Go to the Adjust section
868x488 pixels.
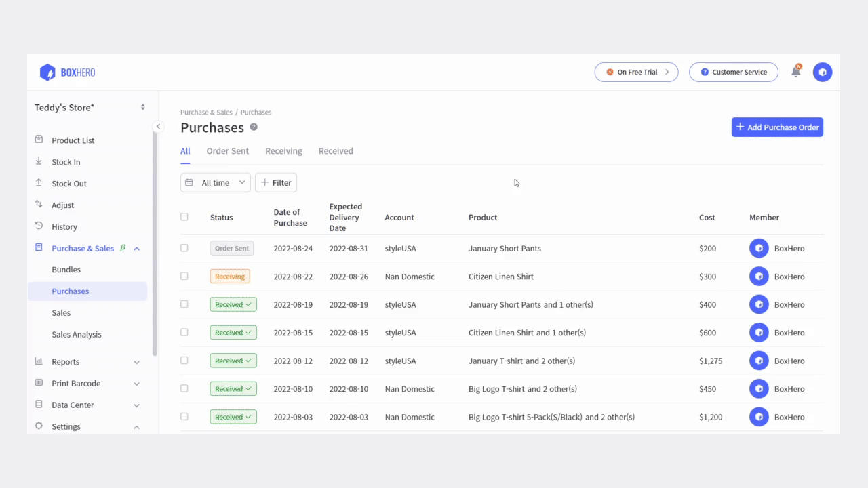pos(63,205)
